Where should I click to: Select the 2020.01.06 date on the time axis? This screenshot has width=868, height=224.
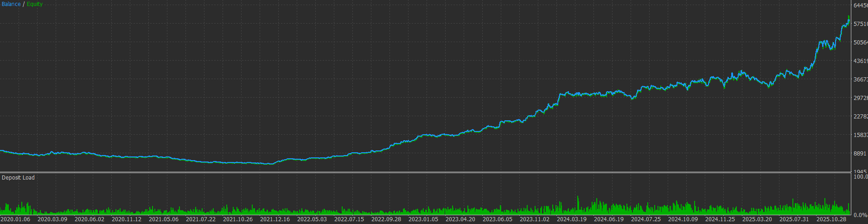pos(15,219)
